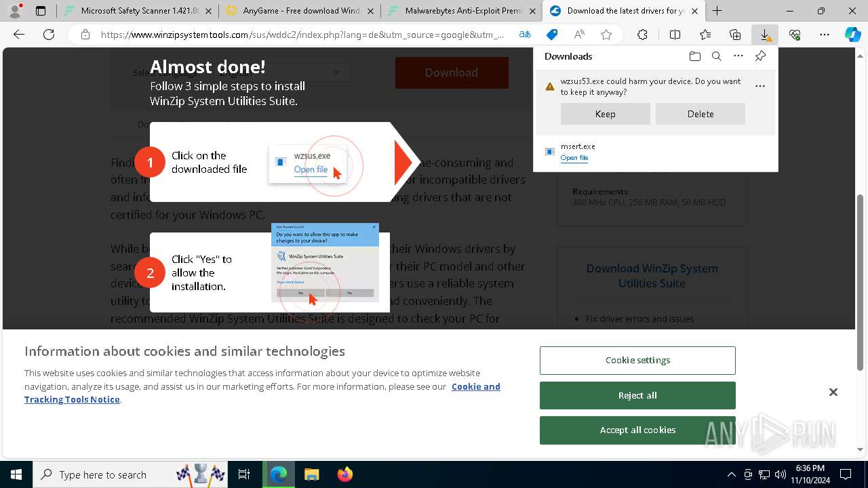The image size is (868, 488).
Task: Dismiss the cookie banner with X
Action: [x=833, y=392]
